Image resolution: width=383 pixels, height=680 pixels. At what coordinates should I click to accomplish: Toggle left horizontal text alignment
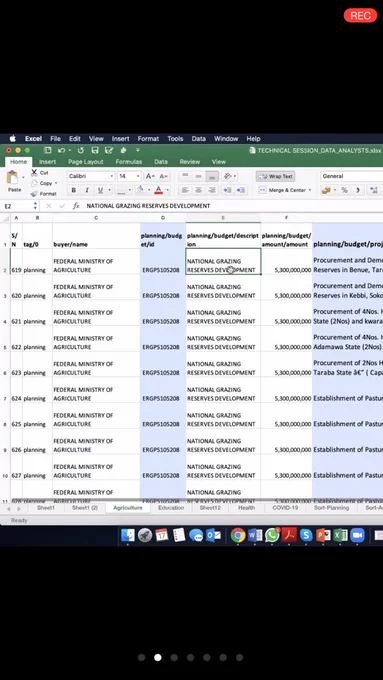pyautogui.click(x=185, y=190)
